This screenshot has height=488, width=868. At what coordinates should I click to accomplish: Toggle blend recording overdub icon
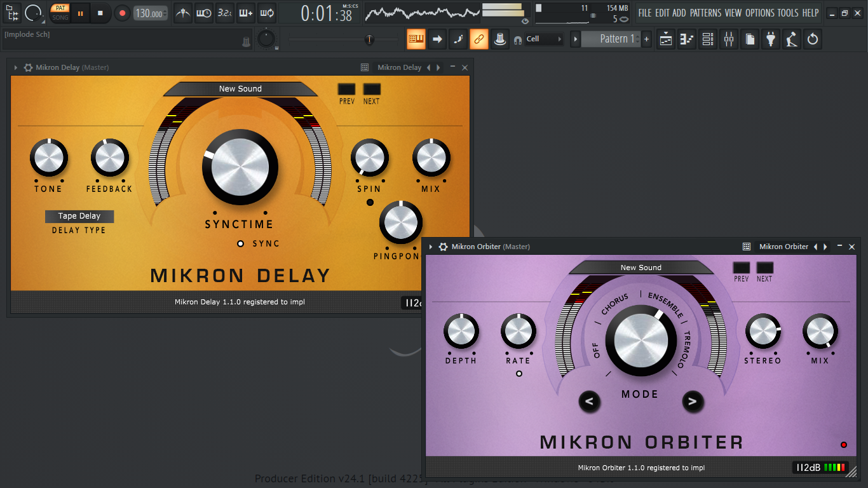[245, 13]
